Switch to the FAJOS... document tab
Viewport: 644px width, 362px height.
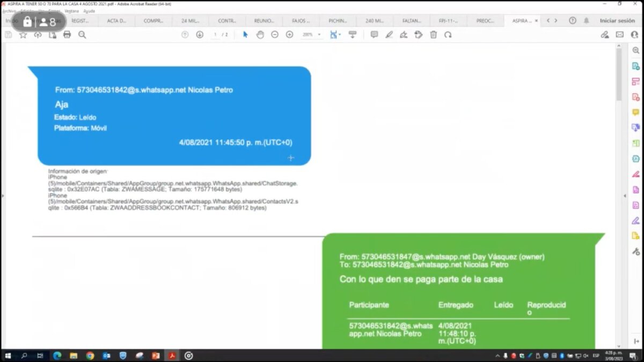[301, 20]
